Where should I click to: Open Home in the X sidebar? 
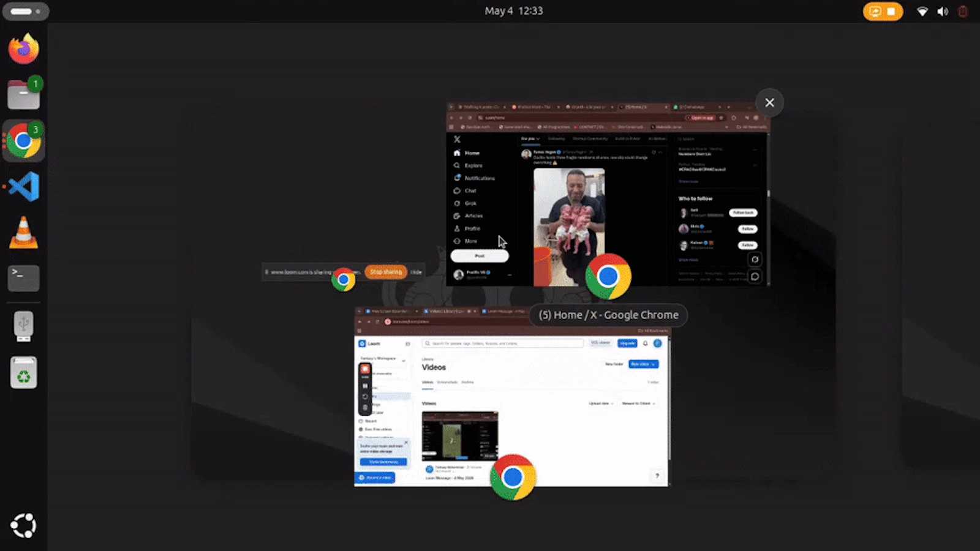[467, 153]
